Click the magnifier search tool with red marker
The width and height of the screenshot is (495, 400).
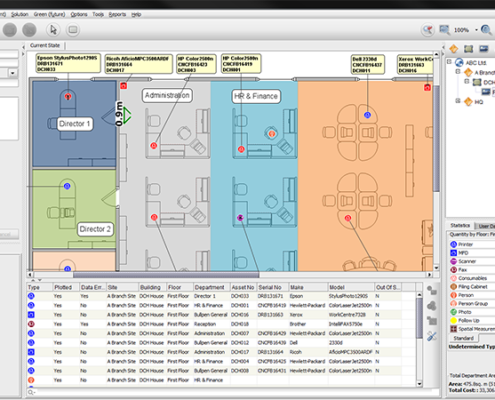click(x=428, y=30)
